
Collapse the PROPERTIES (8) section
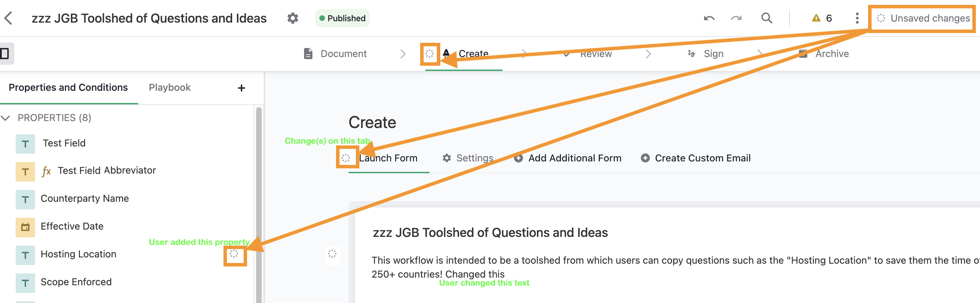[5, 118]
